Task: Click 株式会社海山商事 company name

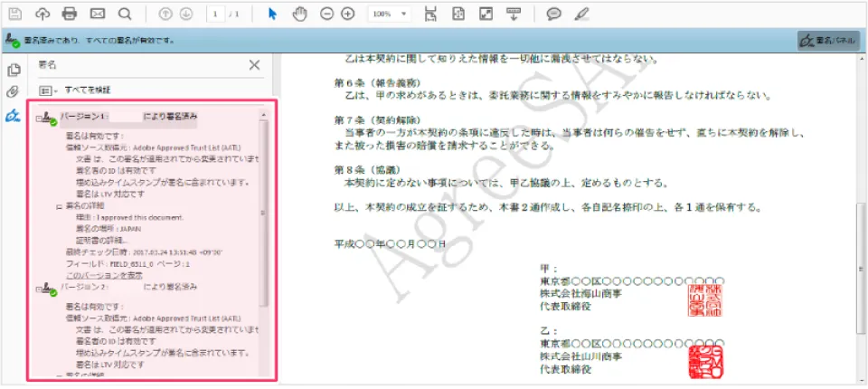Action: pos(580,294)
